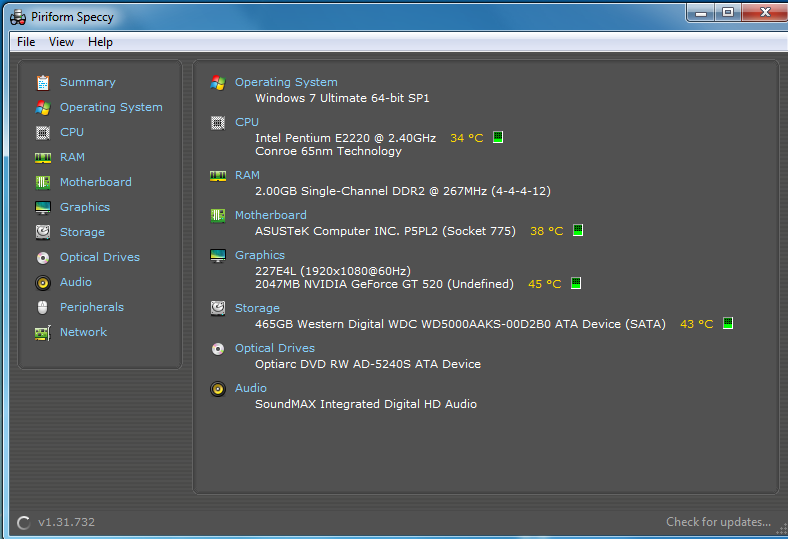
Task: Open Graphics section from sidebar
Action: click(84, 207)
